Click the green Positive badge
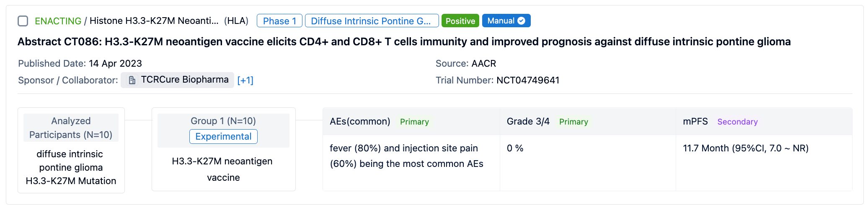868x208 pixels. click(x=460, y=21)
